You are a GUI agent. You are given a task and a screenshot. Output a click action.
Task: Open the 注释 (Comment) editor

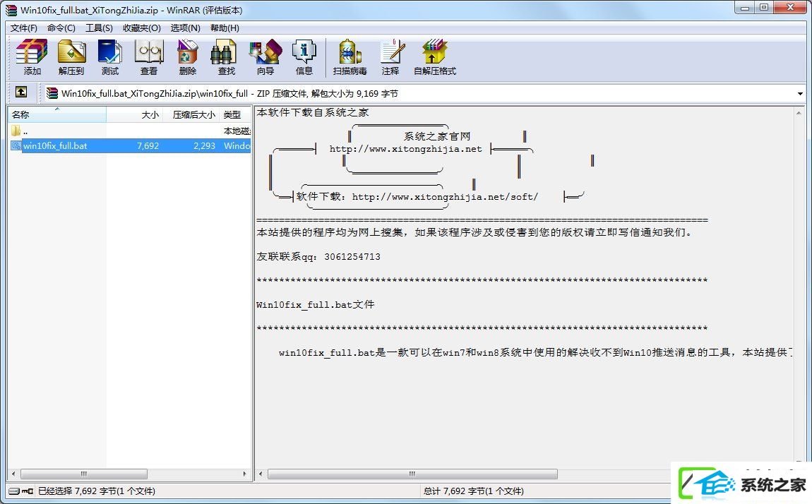(x=391, y=57)
